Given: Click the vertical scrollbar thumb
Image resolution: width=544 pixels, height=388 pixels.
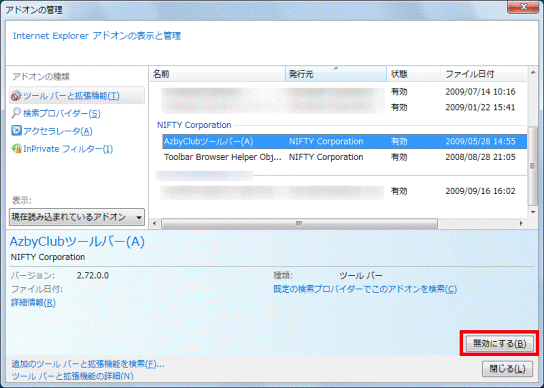Looking at the screenshot, I should click(533, 166).
